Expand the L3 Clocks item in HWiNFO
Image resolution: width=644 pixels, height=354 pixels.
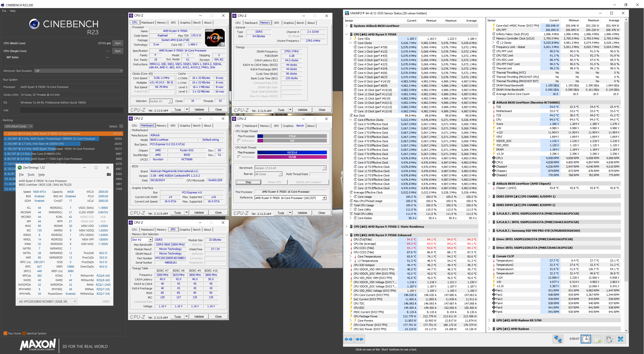pos(493,43)
